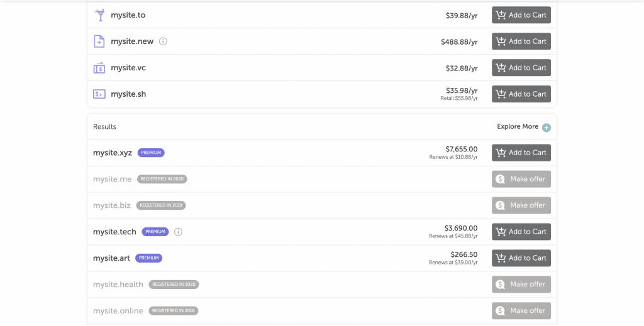Add mysite.tech to the cart

(x=521, y=232)
